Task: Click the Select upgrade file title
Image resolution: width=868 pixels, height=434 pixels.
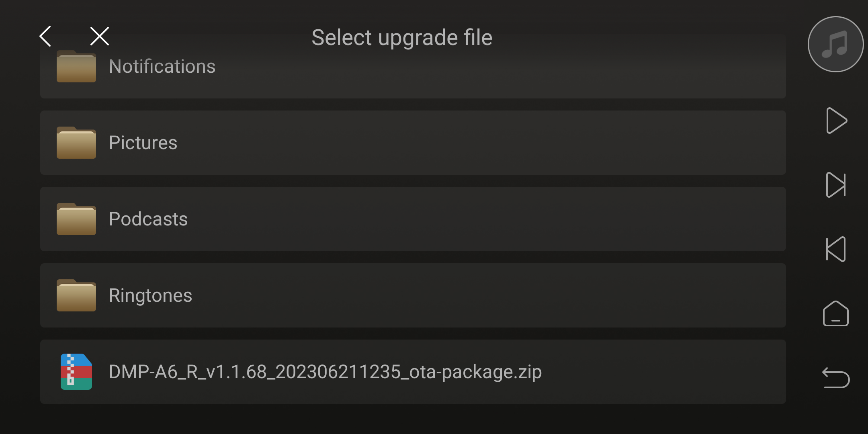Action: pyautogui.click(x=402, y=38)
